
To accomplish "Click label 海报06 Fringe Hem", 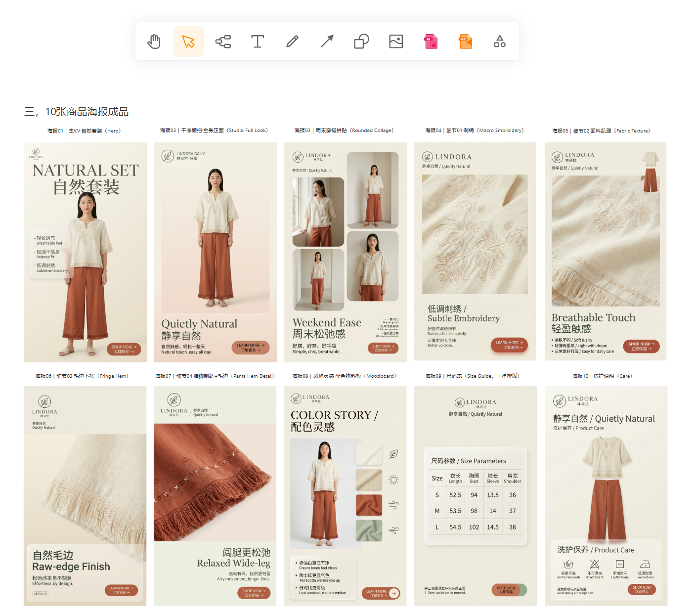I will 82,376.
